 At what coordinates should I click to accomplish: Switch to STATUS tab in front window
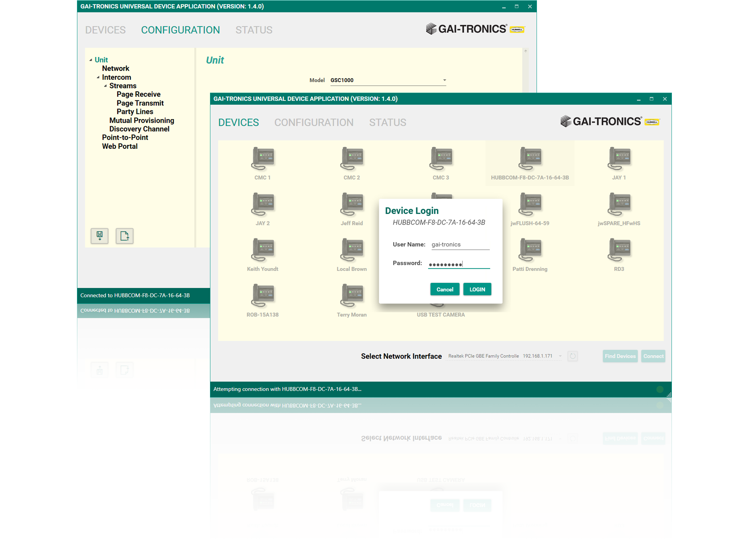pyautogui.click(x=388, y=123)
